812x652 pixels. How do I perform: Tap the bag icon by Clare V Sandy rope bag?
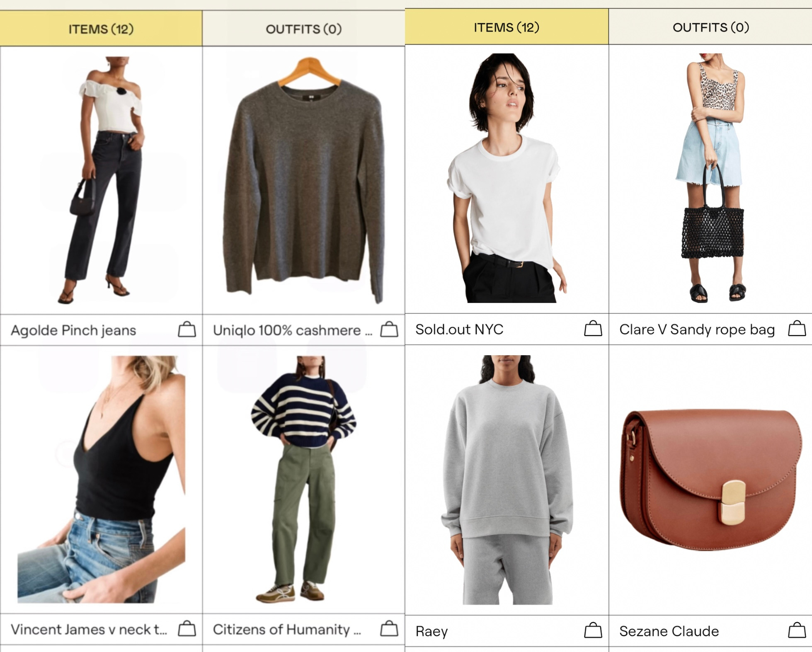(x=797, y=328)
